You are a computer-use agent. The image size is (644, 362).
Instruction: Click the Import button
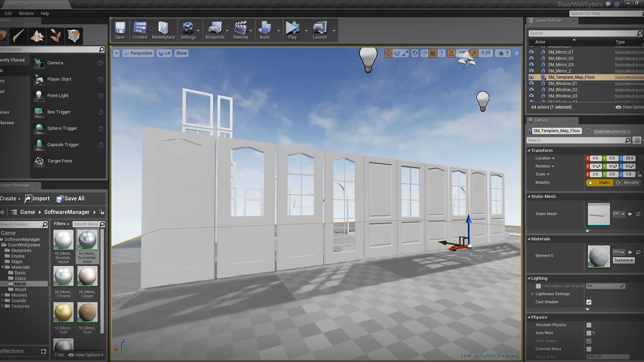37,199
